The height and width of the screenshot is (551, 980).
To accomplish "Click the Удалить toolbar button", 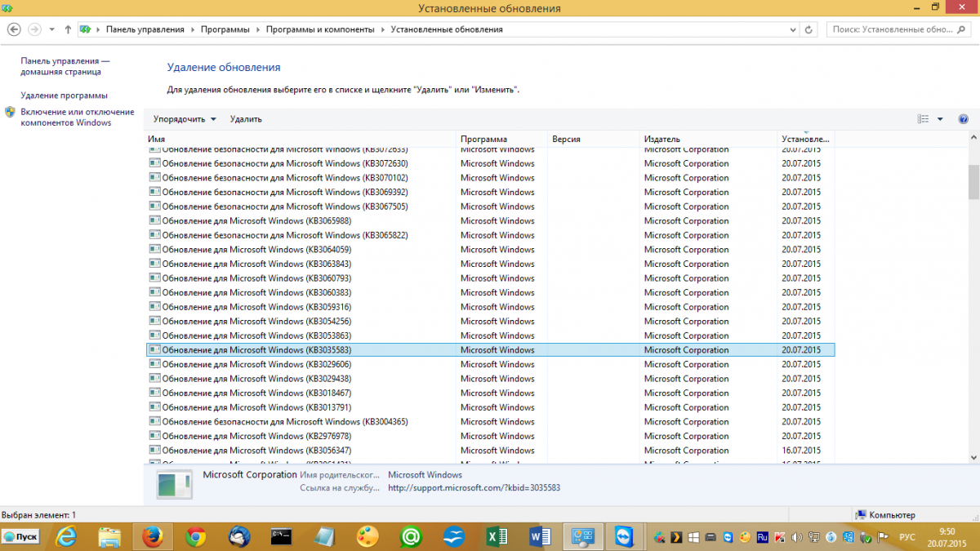I will 246,119.
